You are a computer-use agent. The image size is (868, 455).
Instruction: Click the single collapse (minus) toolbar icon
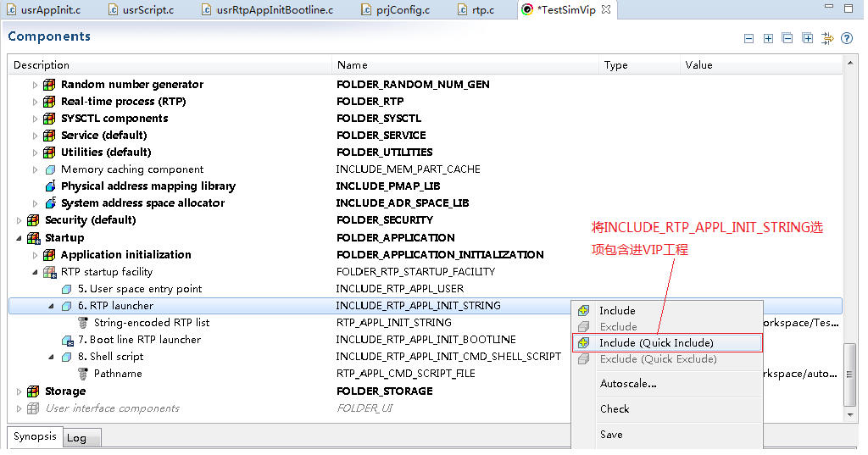[x=748, y=38]
